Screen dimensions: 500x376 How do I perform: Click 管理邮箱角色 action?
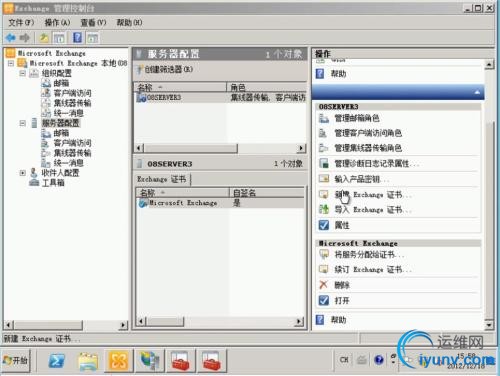pos(357,118)
